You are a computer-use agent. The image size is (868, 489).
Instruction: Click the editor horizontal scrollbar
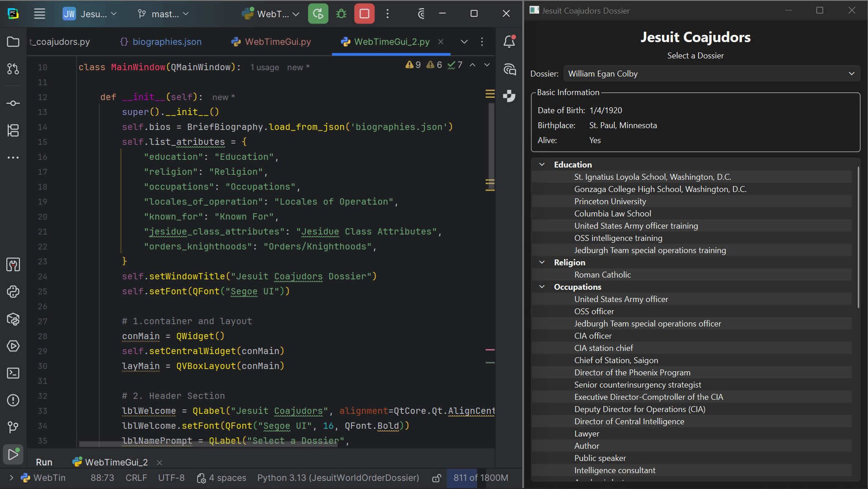click(208, 444)
